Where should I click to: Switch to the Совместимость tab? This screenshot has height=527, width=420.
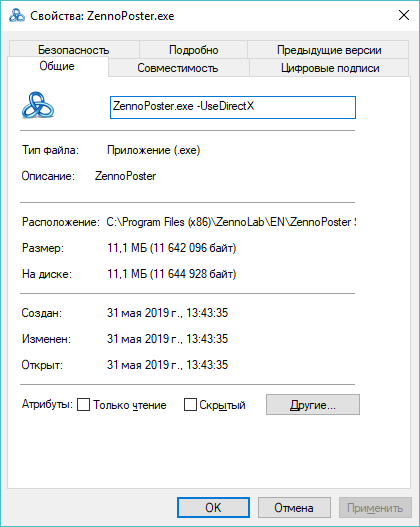click(x=178, y=68)
